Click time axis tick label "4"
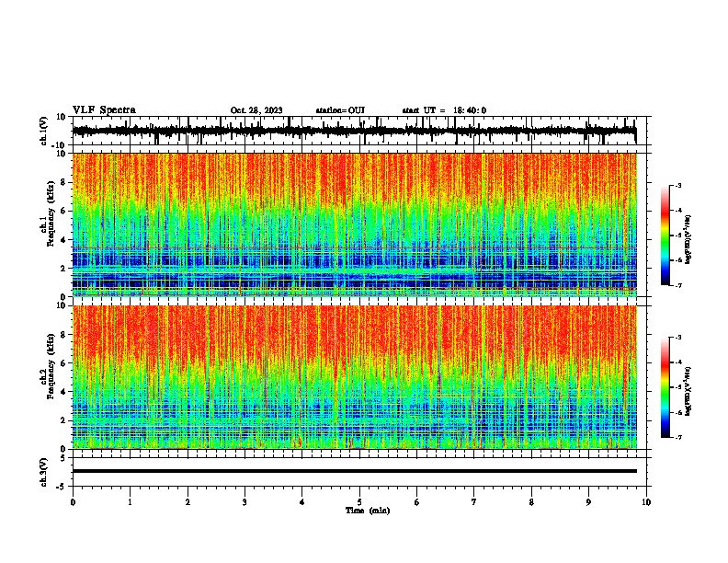Image resolution: width=728 pixels, height=563 pixels. (x=302, y=502)
